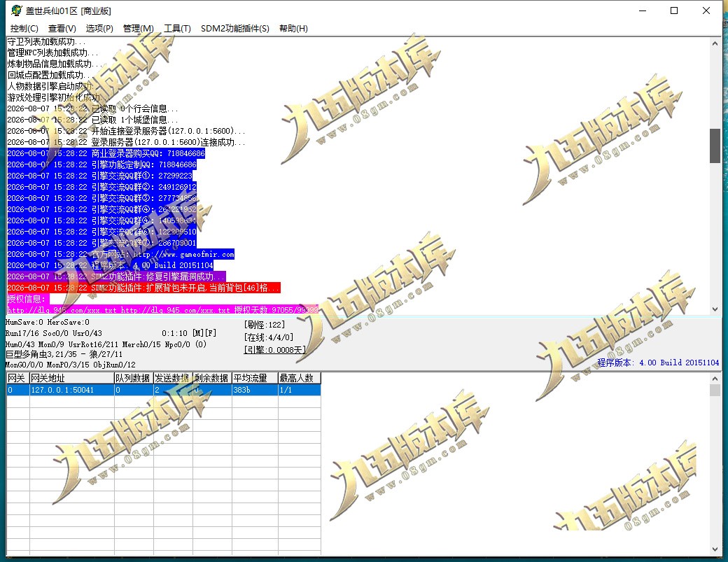This screenshot has height=562, width=728.
Task: Click the 网关地址 column header
Action: (x=72, y=378)
